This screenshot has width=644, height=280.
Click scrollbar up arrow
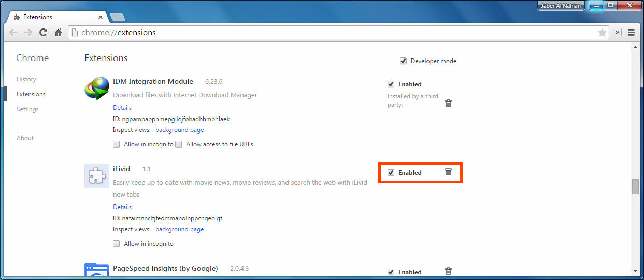pyautogui.click(x=636, y=47)
